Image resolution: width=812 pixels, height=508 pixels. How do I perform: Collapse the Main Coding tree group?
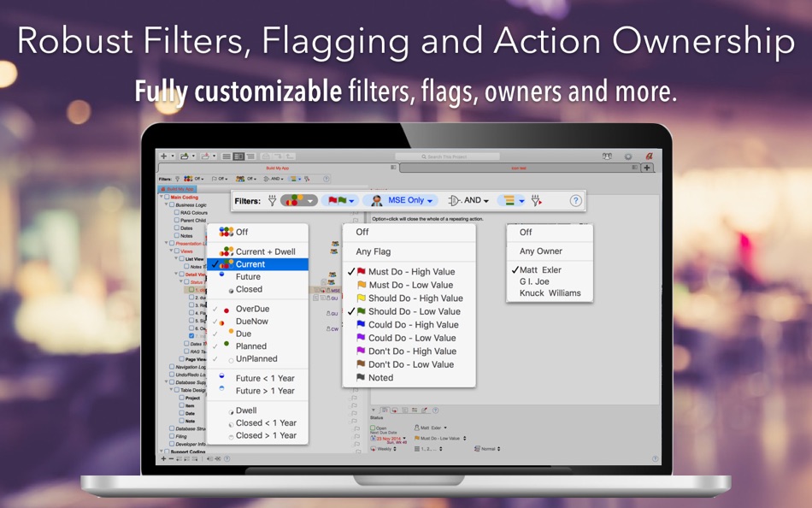(161, 197)
